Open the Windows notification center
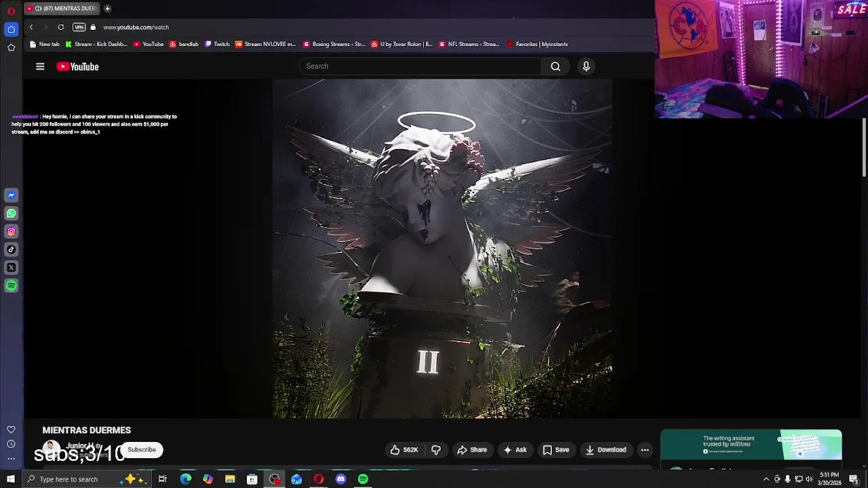 point(854,479)
